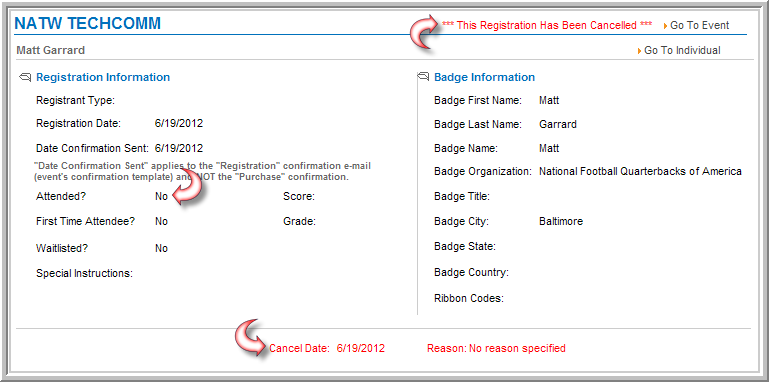Viewport: 769px width, 382px height.
Task: Click the registration cancelled notice text
Action: pyautogui.click(x=547, y=25)
